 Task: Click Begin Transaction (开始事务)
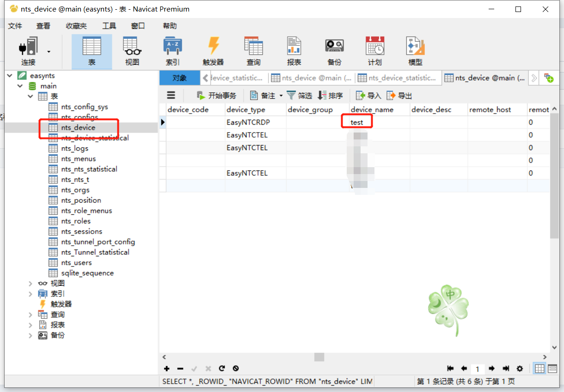pos(216,96)
